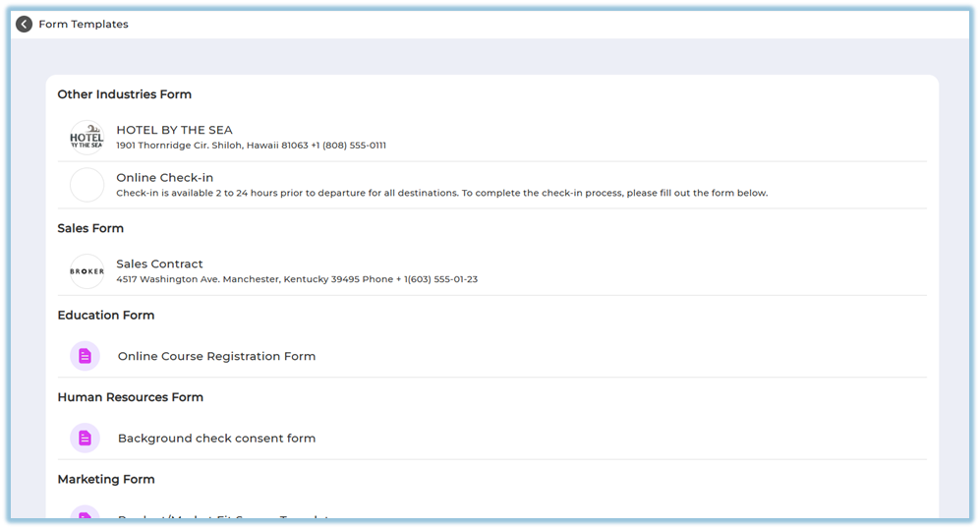Click the purple document icon for Background check

(x=86, y=439)
